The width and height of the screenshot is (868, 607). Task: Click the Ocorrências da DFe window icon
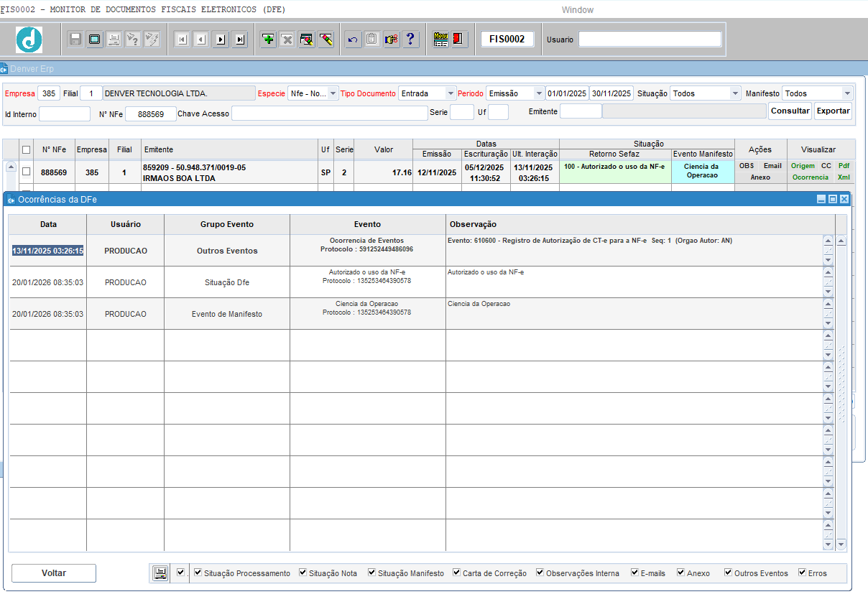(12, 199)
